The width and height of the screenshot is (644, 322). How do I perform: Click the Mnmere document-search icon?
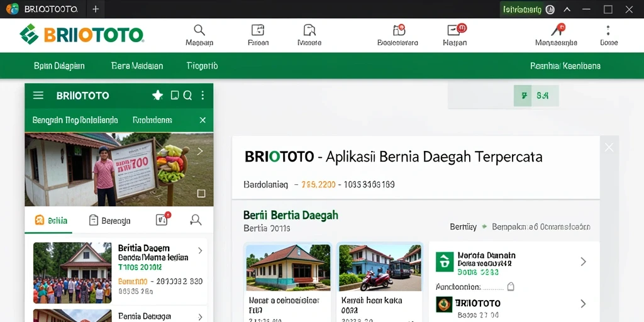pos(309,30)
